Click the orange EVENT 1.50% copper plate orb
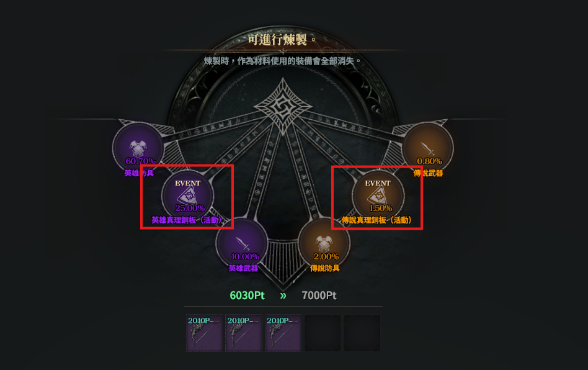Viewport: 588px width, 370px height. click(378, 196)
